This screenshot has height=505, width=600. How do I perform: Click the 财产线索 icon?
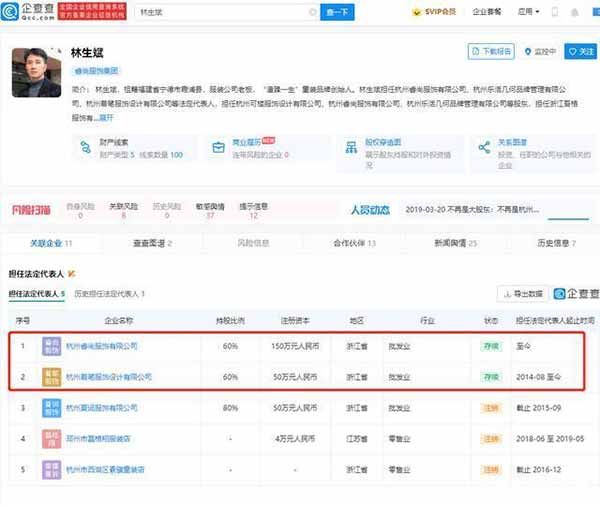85,147
